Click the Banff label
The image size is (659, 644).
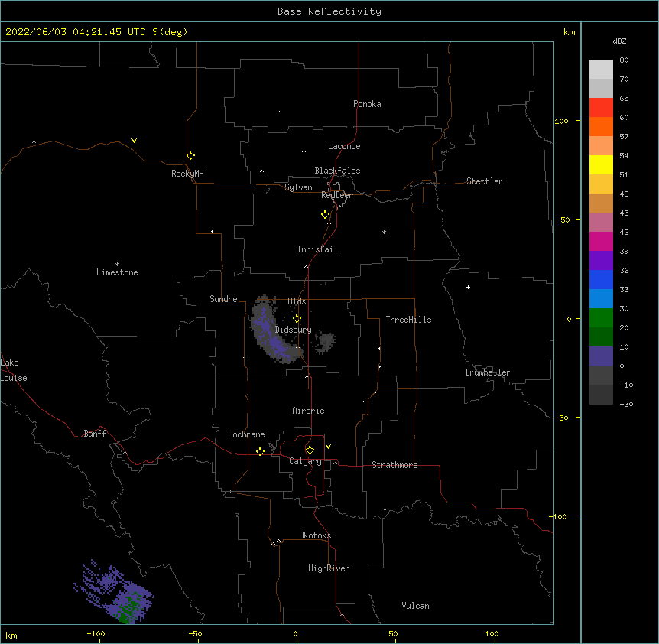click(95, 434)
